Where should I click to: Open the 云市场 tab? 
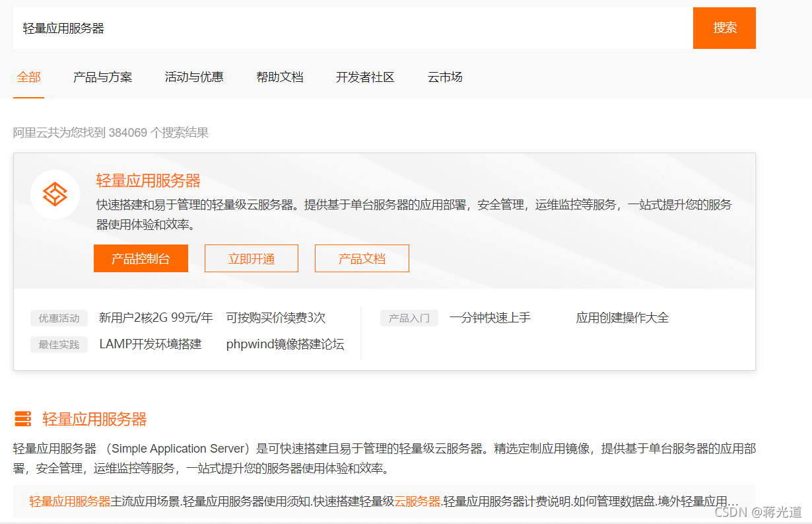pyautogui.click(x=445, y=77)
